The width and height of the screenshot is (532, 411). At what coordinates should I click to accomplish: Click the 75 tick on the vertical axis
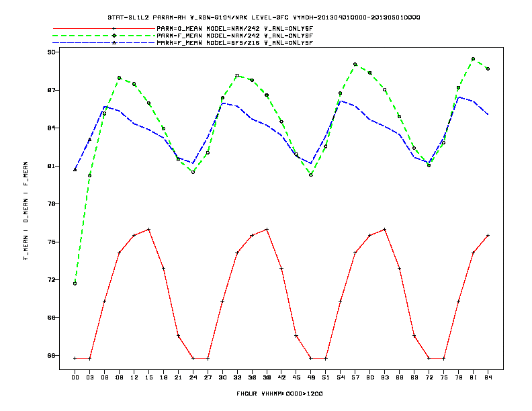click(51, 242)
